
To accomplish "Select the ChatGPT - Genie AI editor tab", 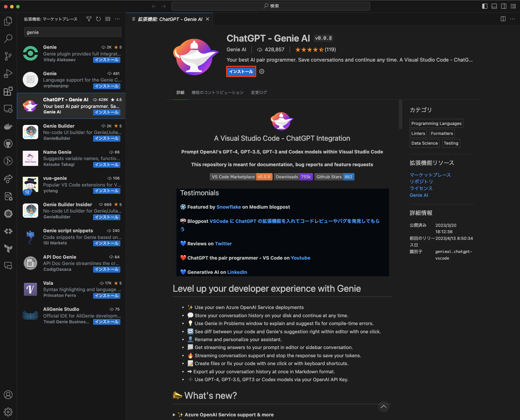I will (x=170, y=19).
